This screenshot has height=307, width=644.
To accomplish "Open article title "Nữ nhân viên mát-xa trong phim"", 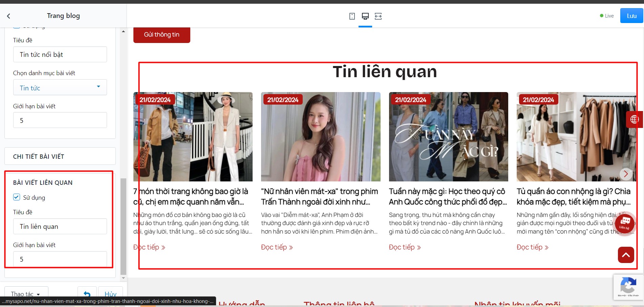I will point(319,197).
